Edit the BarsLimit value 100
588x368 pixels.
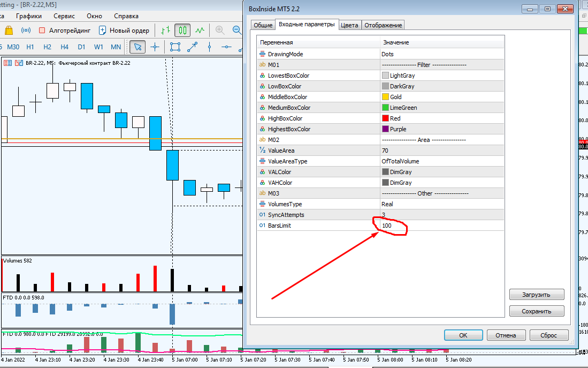click(442, 226)
